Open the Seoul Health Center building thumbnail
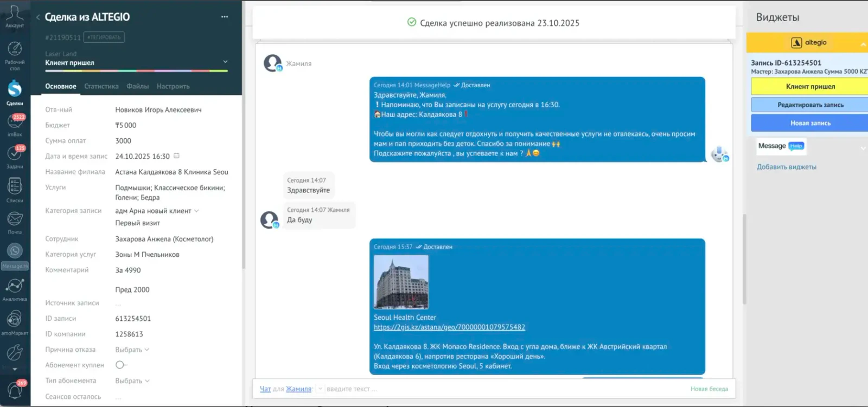 (x=401, y=282)
